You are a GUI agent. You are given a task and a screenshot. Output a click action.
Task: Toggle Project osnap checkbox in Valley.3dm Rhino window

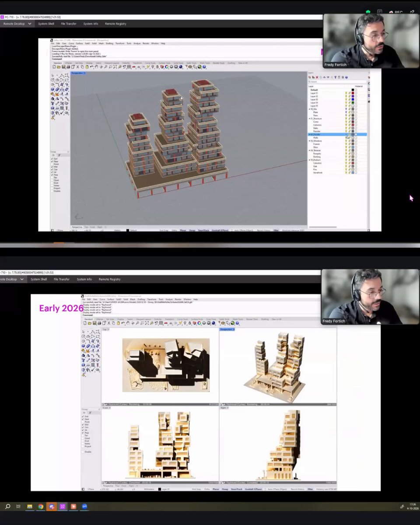[x=52, y=188]
